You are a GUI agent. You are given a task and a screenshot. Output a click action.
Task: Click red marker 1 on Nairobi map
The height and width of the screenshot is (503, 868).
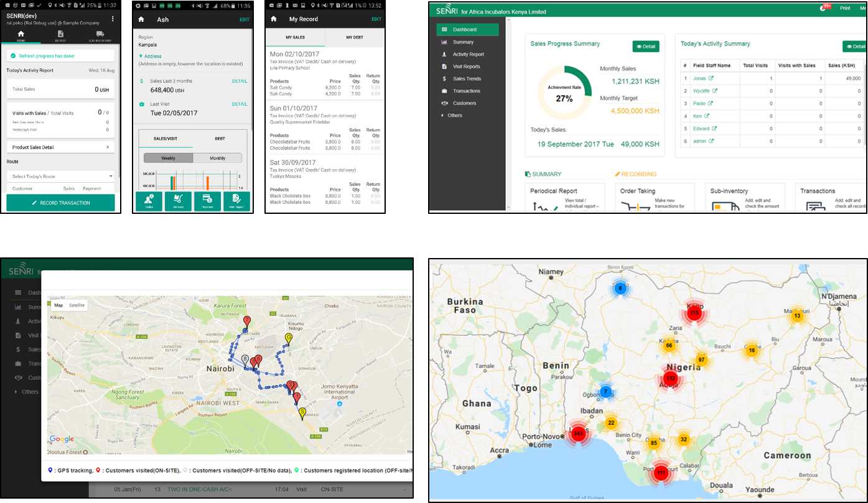(x=296, y=398)
